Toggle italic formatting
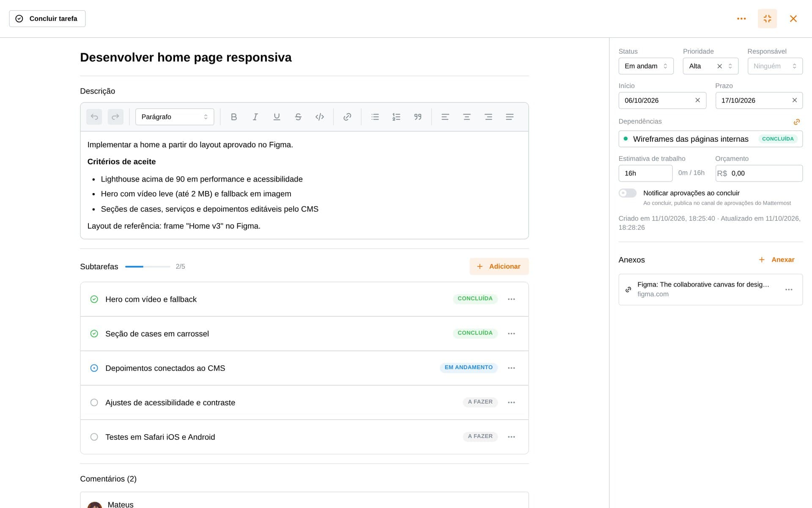812x508 pixels. (255, 117)
